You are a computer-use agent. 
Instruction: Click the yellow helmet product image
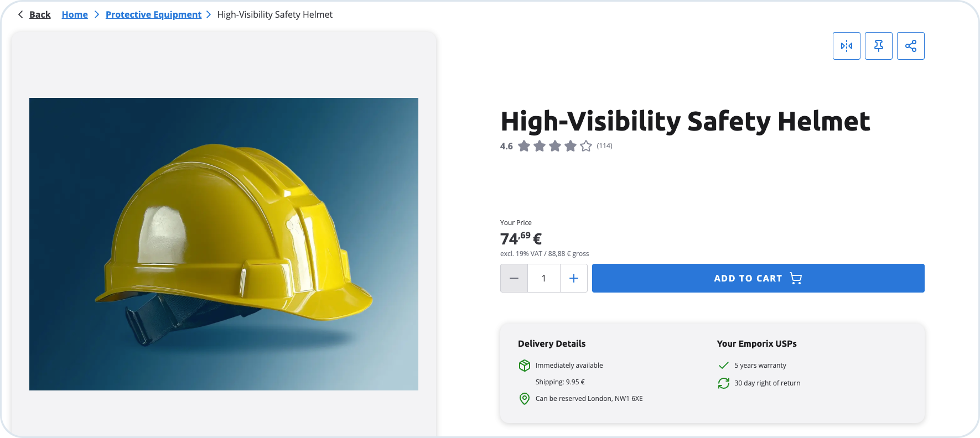click(x=224, y=244)
